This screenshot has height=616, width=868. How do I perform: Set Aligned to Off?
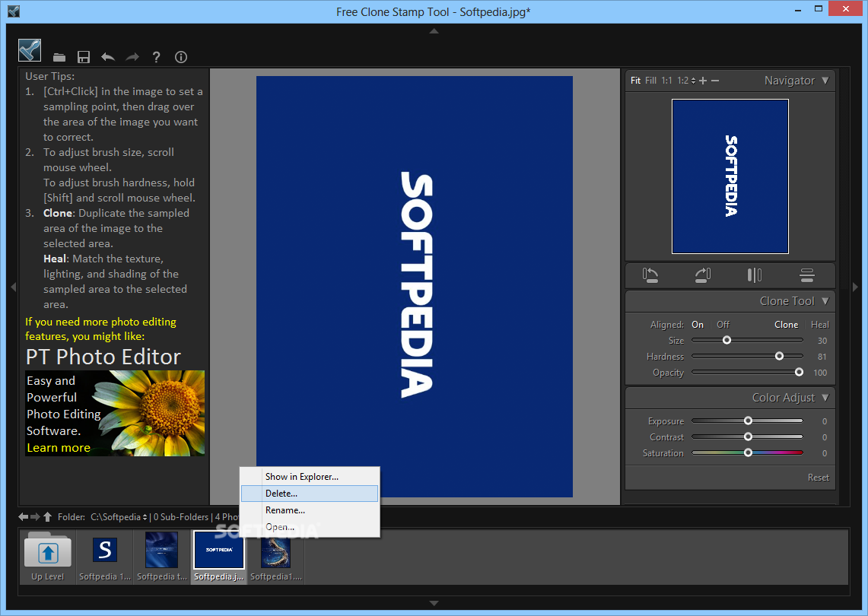coord(723,325)
